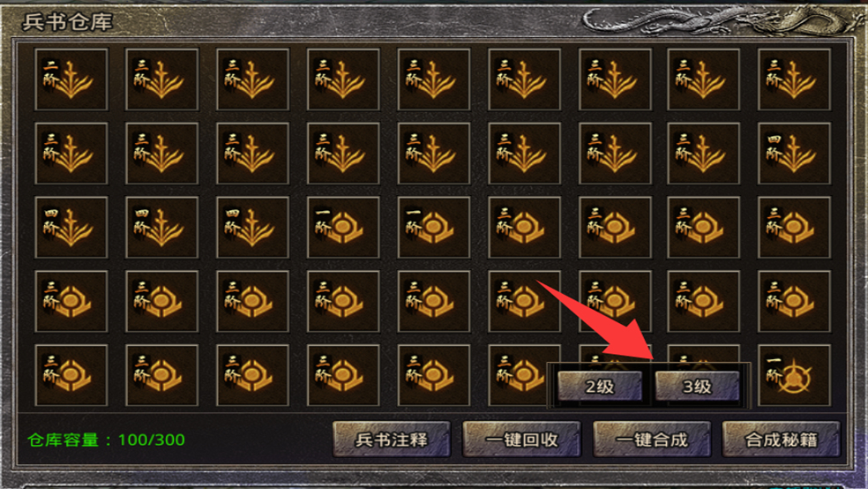Choose the 三阶 shield book under the red arrow's tail
The width and height of the screenshot is (868, 489).
[x=524, y=301]
